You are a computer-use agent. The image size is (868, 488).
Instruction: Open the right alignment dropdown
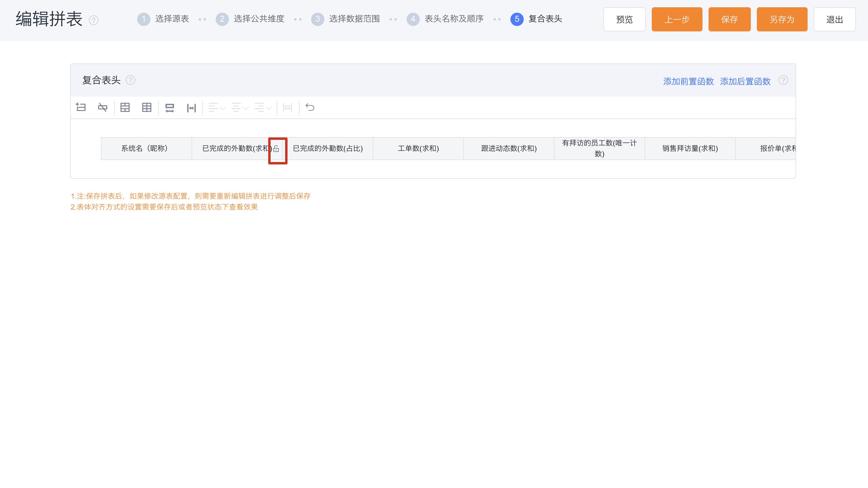(x=263, y=108)
